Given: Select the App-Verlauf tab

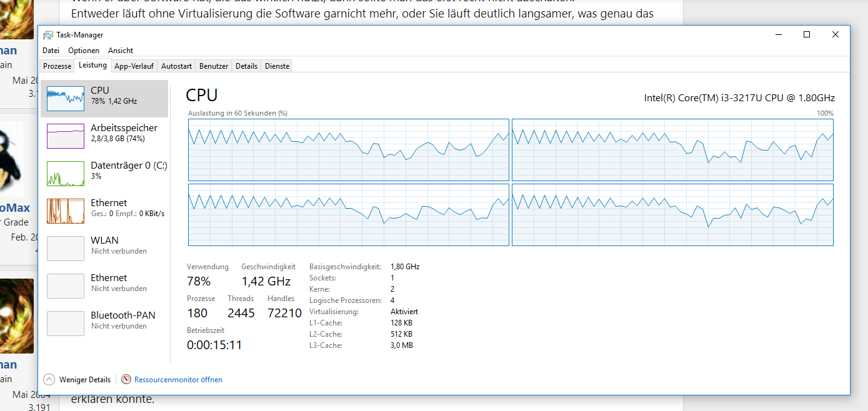Looking at the screenshot, I should (134, 65).
